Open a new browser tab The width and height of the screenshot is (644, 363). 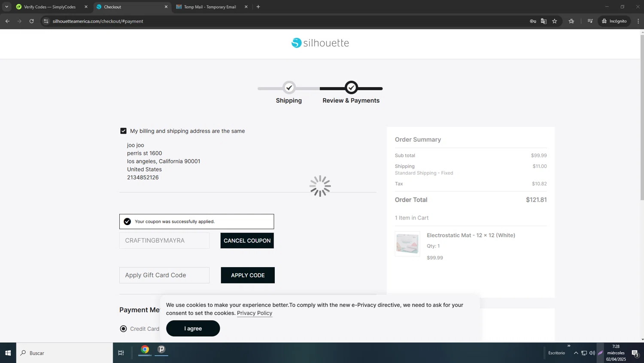258,7
